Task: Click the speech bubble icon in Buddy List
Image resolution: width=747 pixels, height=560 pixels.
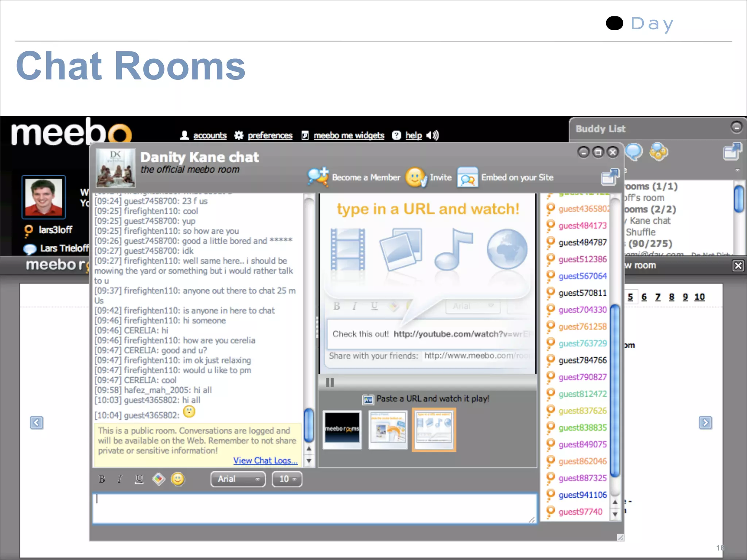Action: [x=634, y=151]
